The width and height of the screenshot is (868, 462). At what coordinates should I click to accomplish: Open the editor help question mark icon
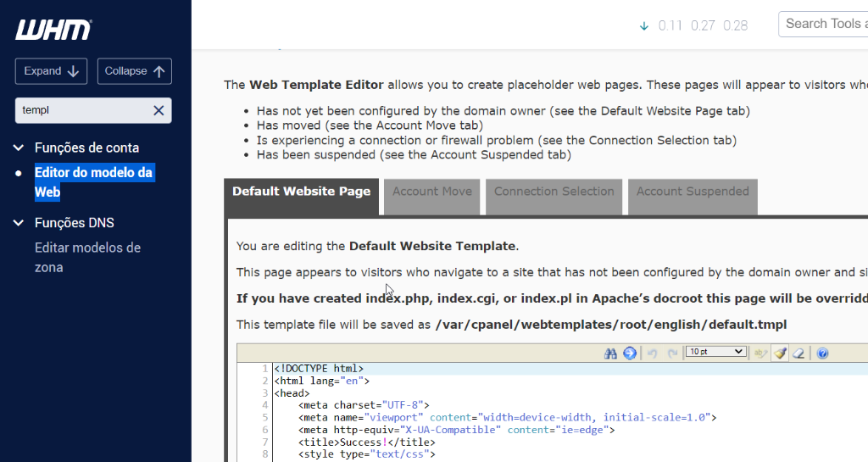[822, 353]
